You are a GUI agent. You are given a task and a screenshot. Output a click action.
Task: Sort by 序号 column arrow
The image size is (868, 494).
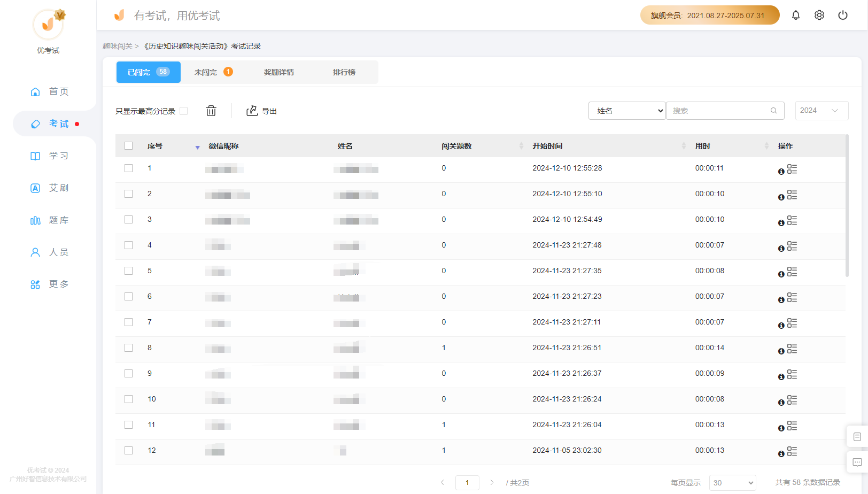(197, 148)
